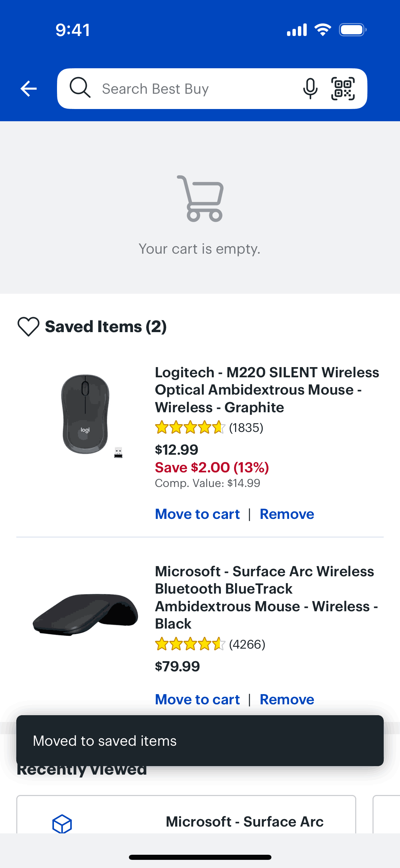
Task: Move Logitech M220 mouse to cart
Action: click(197, 514)
